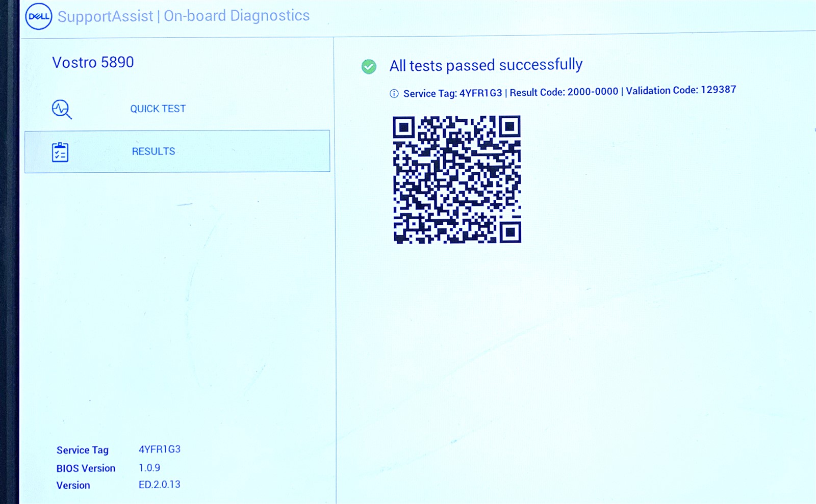Click the green checkmark success icon

click(x=369, y=67)
